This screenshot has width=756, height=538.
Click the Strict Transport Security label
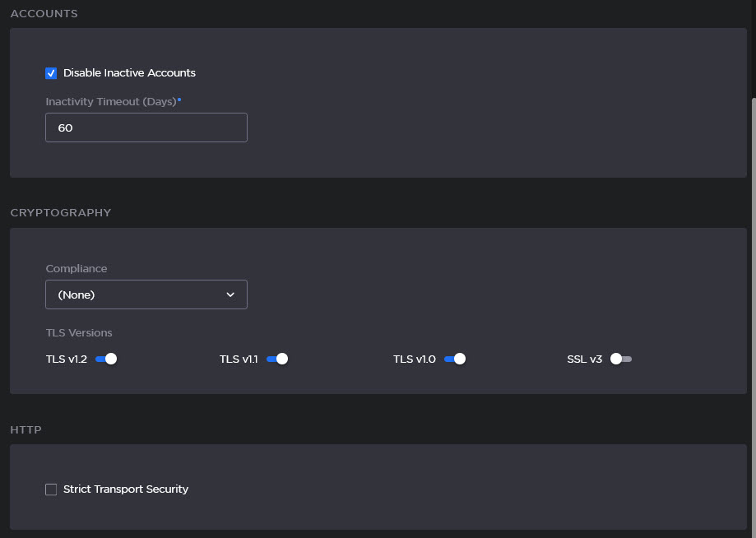[126, 489]
